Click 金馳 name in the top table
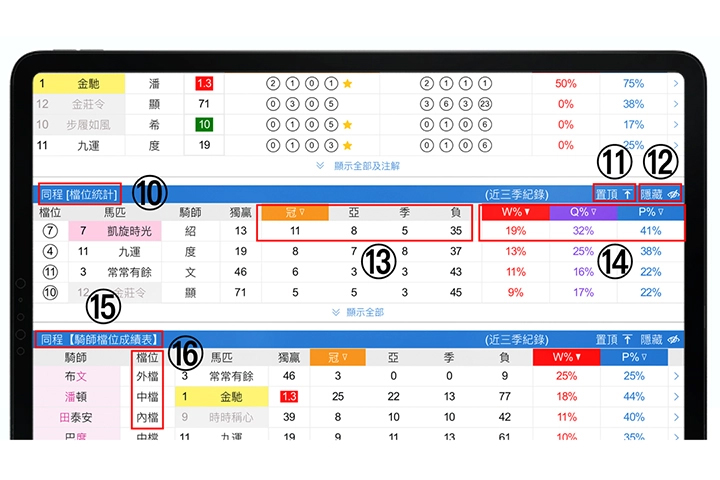Image resolution: width=720 pixels, height=480 pixels. tap(88, 84)
